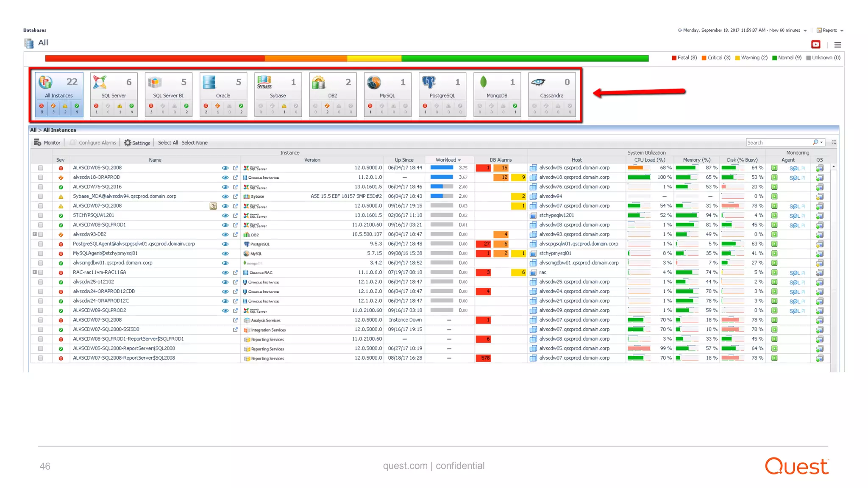Toggle eye icon for ALVSCDW76-SQL2016
The width and height of the screenshot is (868, 488).
click(x=225, y=187)
